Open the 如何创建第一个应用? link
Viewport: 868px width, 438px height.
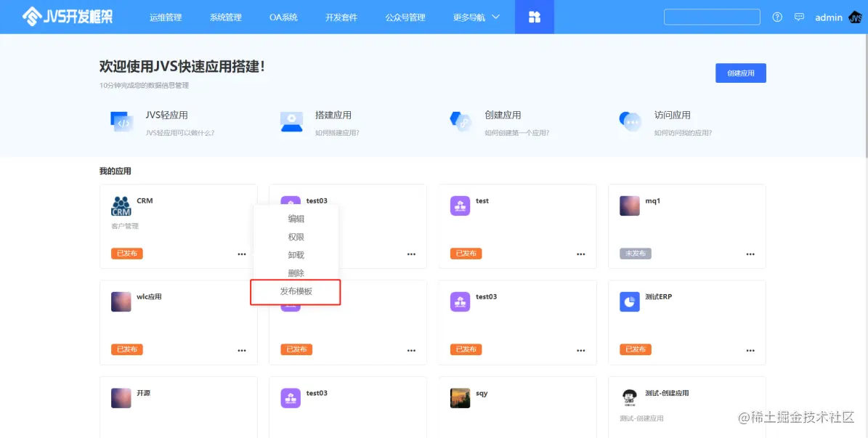click(517, 133)
